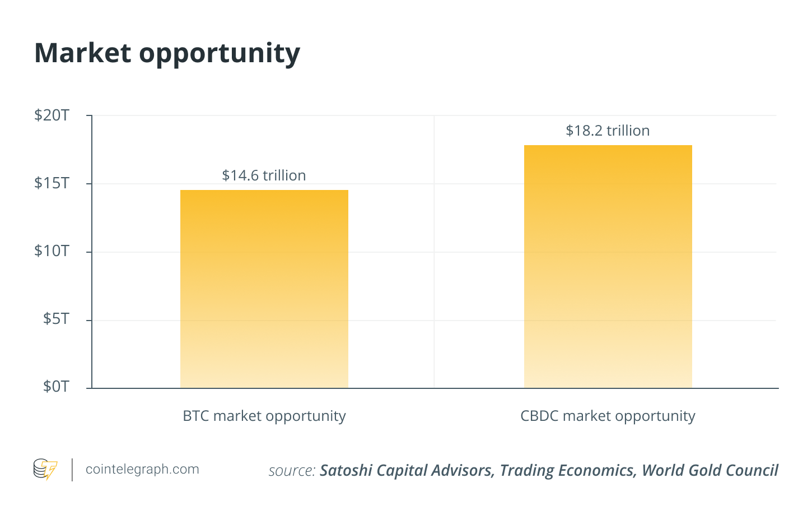
Task: Click the center vertical gridline between the bars
Action: point(434,252)
